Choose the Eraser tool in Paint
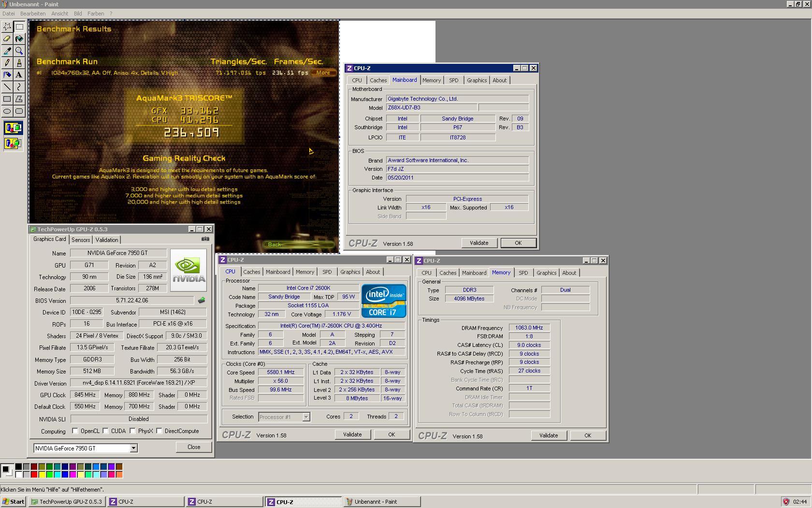 (x=7, y=39)
